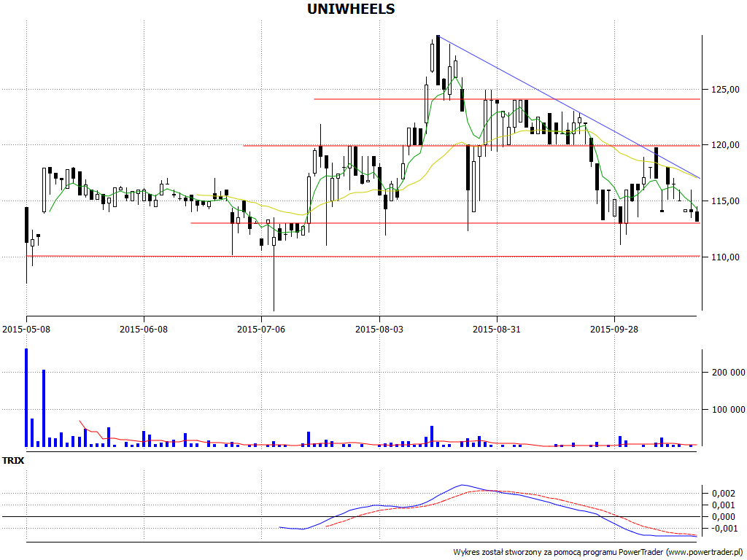This screenshot has width=747, height=560.
Task: Click the 115,00 price axis label
Action: point(726,201)
